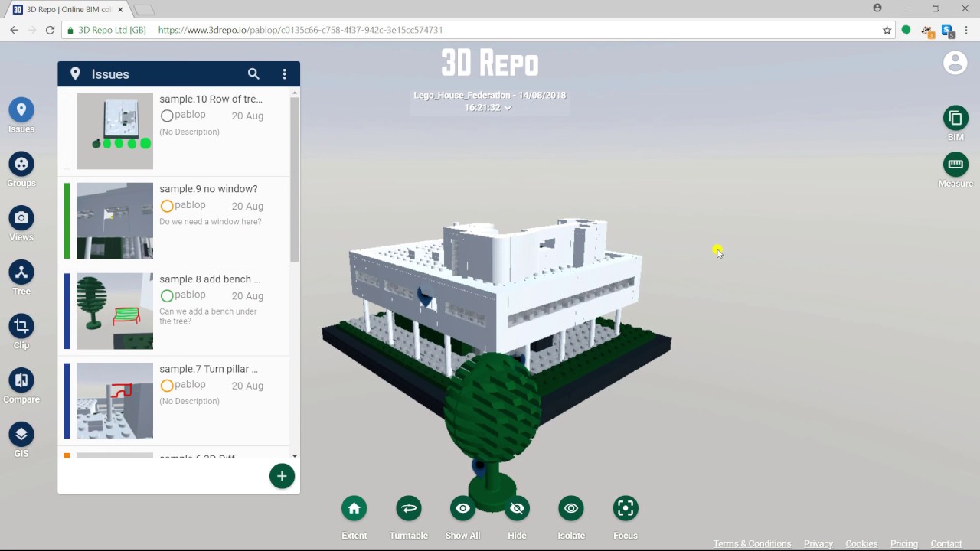Activate the Clip tool
The height and width of the screenshot is (551, 980).
[21, 327]
